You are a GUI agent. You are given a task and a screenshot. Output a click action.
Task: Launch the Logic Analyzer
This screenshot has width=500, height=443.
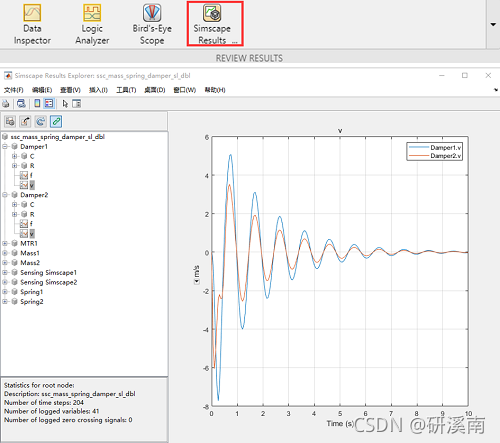coord(92,24)
